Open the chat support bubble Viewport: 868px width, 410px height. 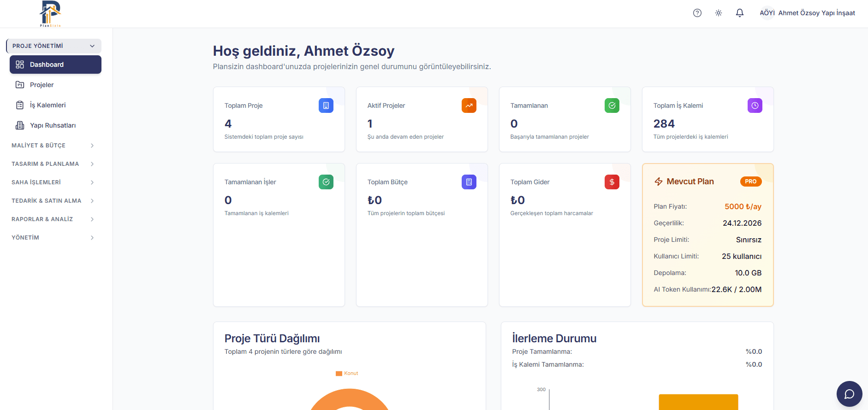(850, 394)
